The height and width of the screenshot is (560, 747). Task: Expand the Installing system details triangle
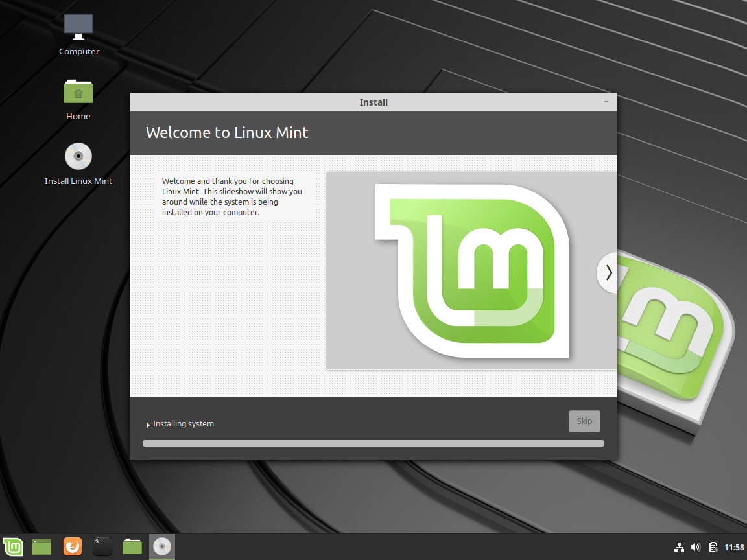click(148, 425)
